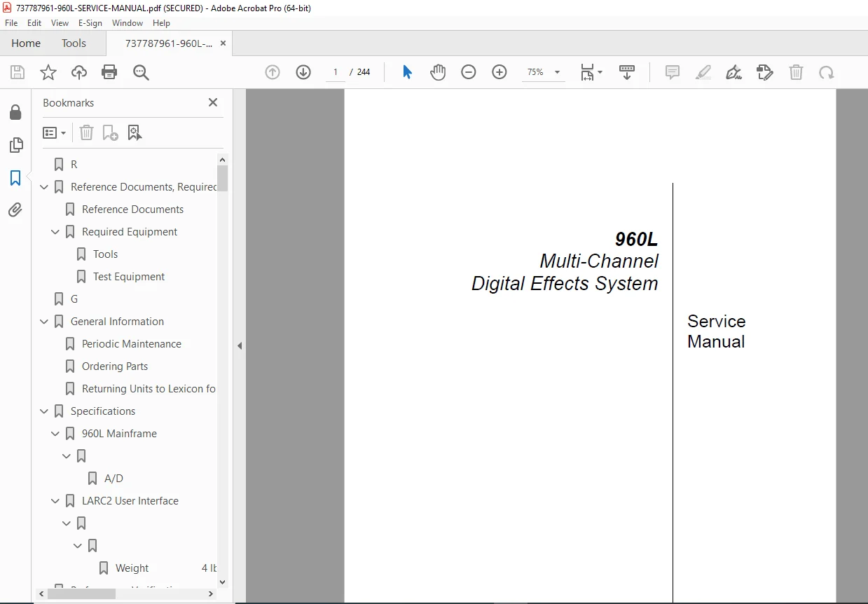Screen dimensions: 868x604
Task: Close the Bookmarks panel
Action: pyautogui.click(x=213, y=102)
